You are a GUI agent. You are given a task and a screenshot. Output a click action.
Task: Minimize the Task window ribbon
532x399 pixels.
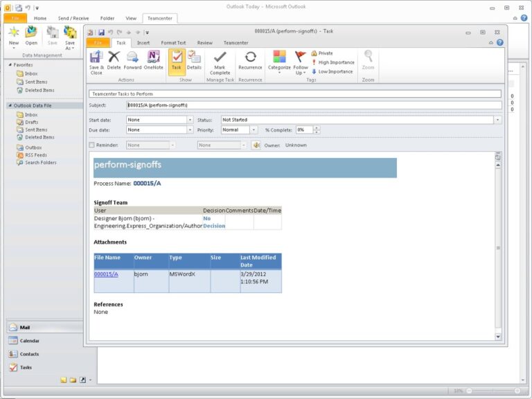pos(491,43)
